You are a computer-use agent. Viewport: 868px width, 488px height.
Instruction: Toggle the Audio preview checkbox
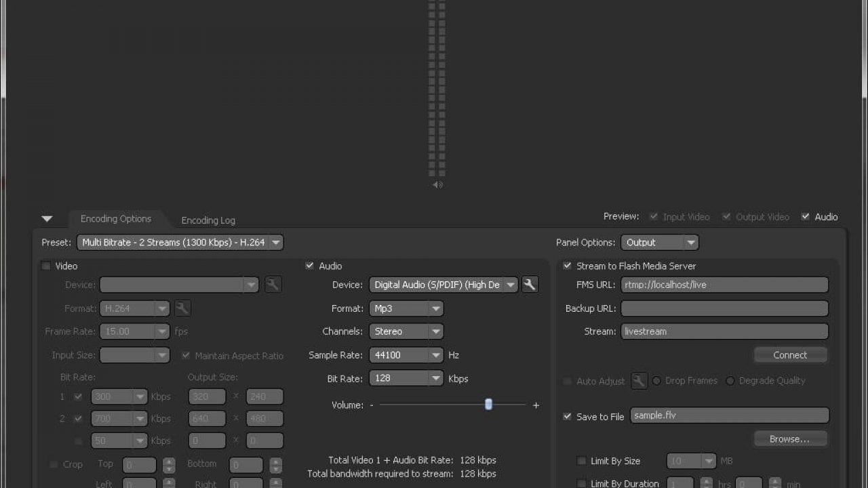point(806,217)
